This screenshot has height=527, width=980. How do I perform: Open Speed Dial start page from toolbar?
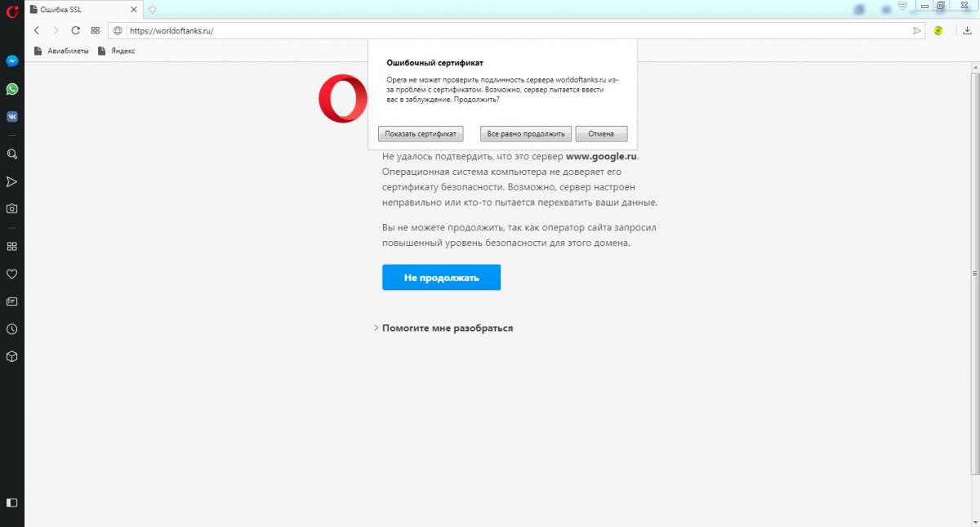(x=96, y=30)
